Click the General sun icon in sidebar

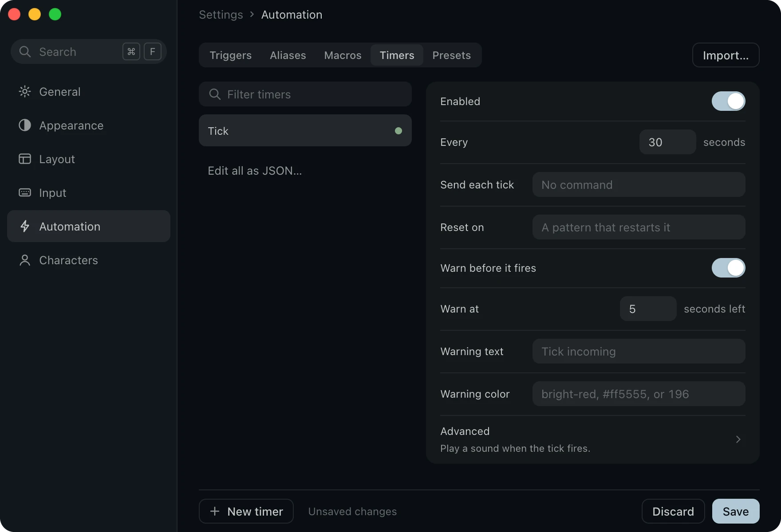(x=25, y=92)
